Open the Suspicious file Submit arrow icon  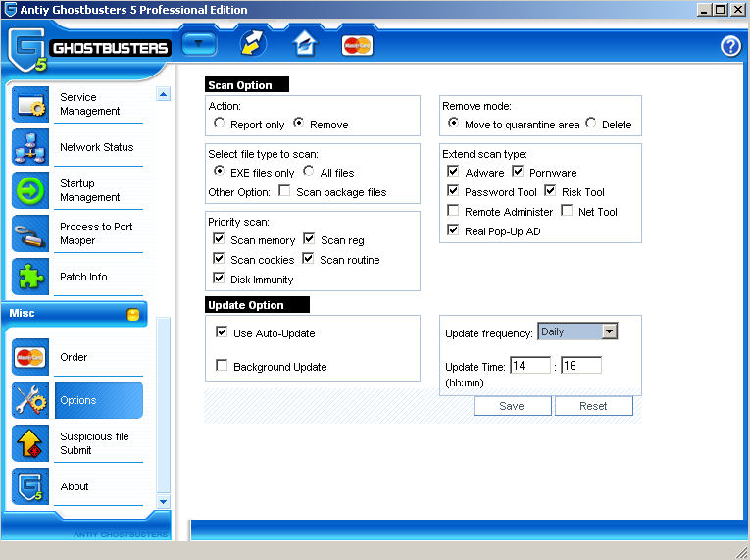(30, 443)
